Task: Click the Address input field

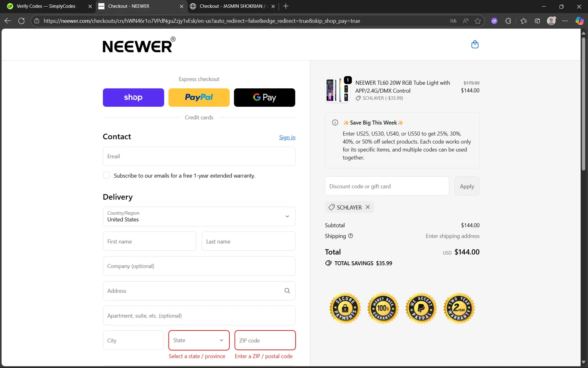Action: (x=199, y=291)
